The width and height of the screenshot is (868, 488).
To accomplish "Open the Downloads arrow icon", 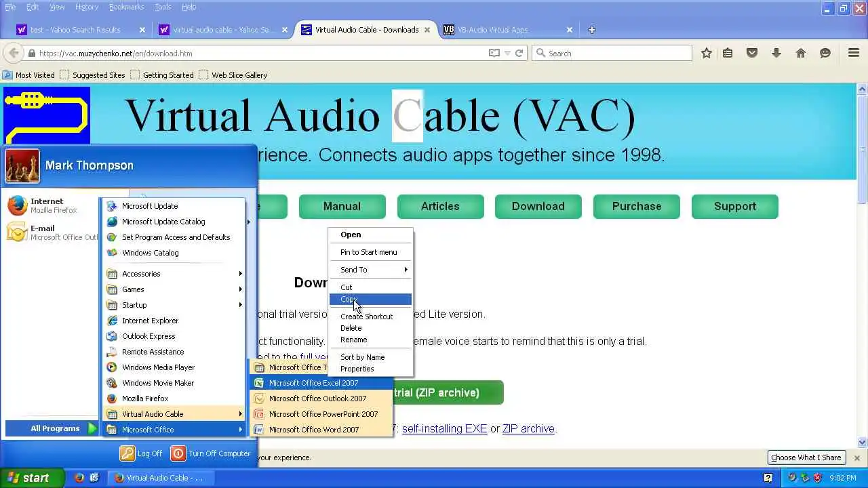I will [776, 53].
